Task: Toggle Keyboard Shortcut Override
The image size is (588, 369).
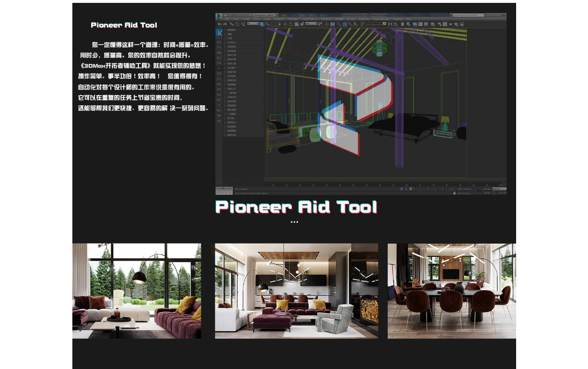Action: coord(333,24)
